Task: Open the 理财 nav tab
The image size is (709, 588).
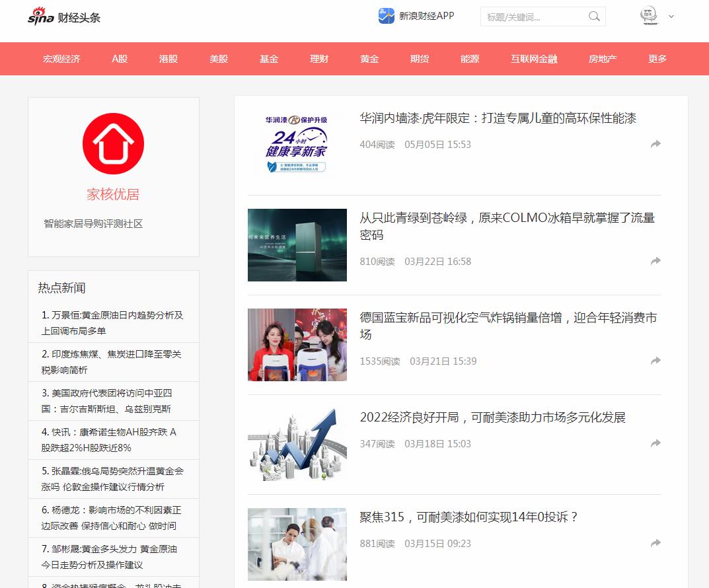Action: (x=319, y=59)
